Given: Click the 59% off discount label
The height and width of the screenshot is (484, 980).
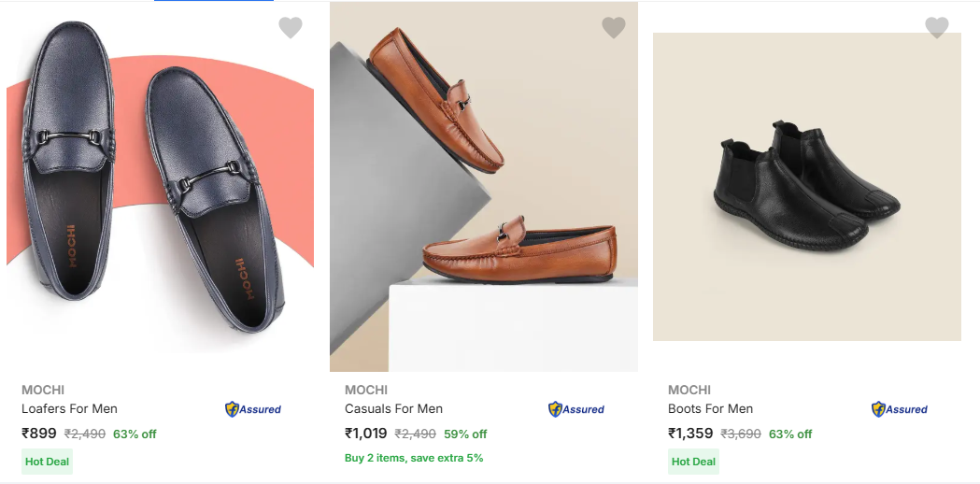Looking at the screenshot, I should pos(465,434).
